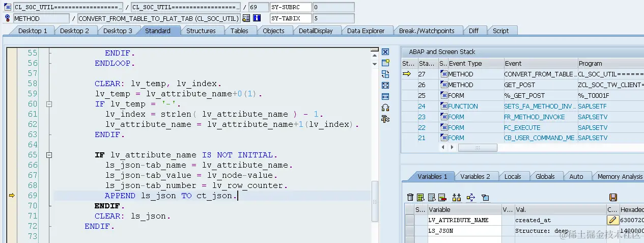Click the navigate icon after CONVERT_FROM_TABLE_TO_FLAT_TAB
The width and height of the screenshot is (644, 243).
pyautogui.click(x=246, y=18)
